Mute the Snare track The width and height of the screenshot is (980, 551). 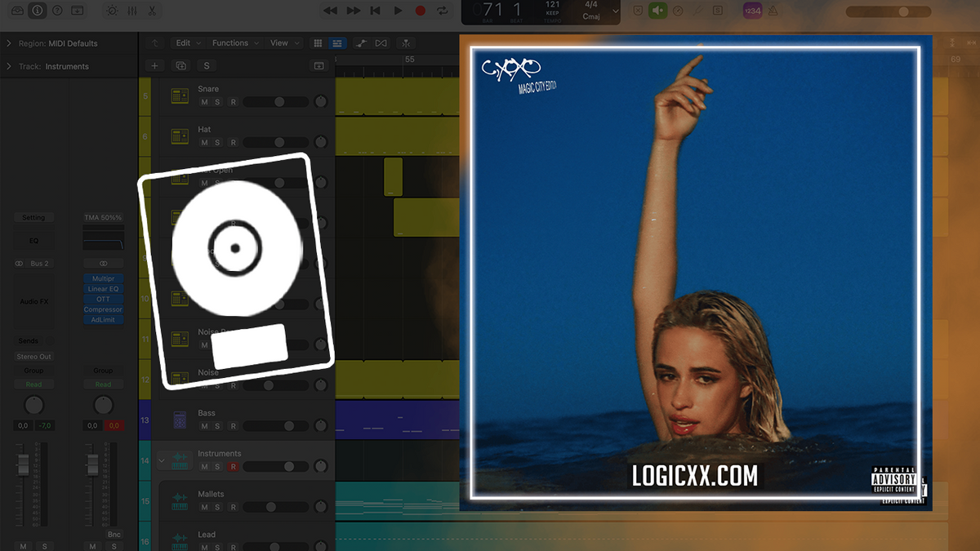pyautogui.click(x=204, y=102)
